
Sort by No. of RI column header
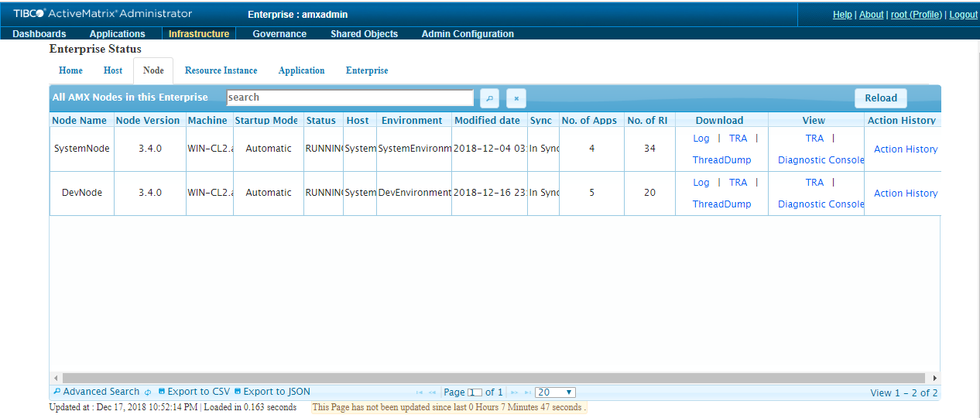pos(649,121)
